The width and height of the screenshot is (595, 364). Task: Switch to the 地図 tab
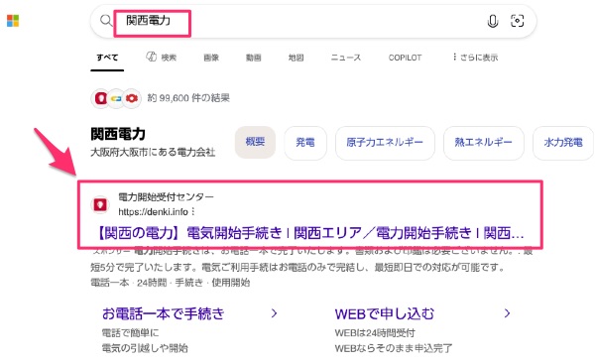pos(296,58)
